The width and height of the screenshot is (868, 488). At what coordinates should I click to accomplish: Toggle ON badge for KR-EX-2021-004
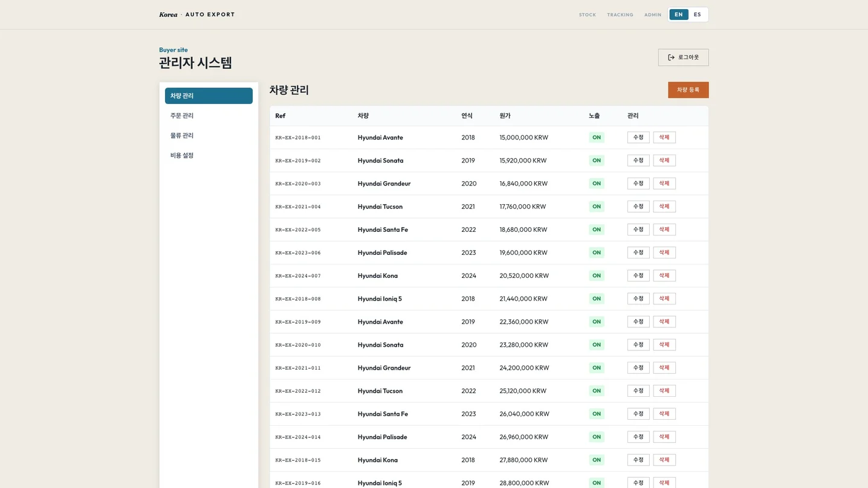(597, 207)
